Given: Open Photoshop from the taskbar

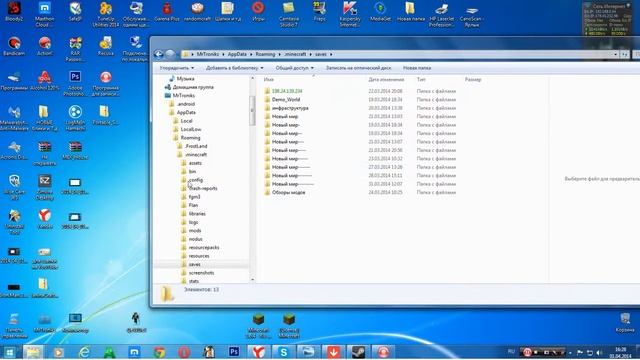Looking at the screenshot, I should (234, 352).
